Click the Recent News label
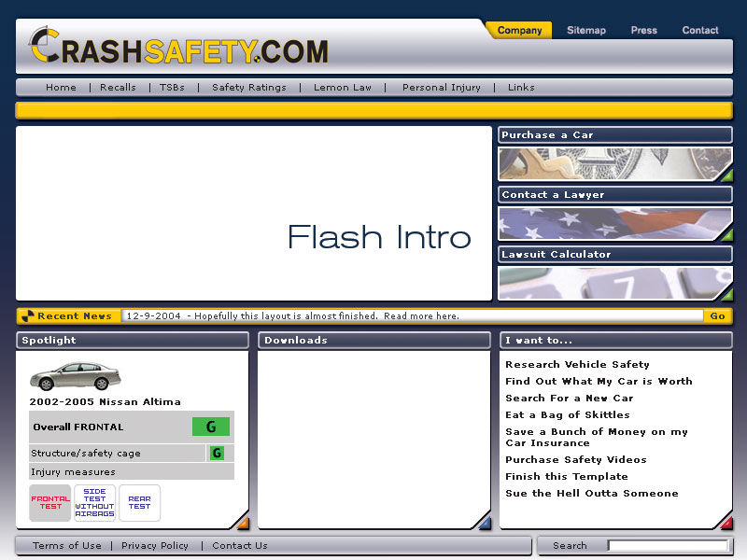747x560 pixels. (x=75, y=315)
